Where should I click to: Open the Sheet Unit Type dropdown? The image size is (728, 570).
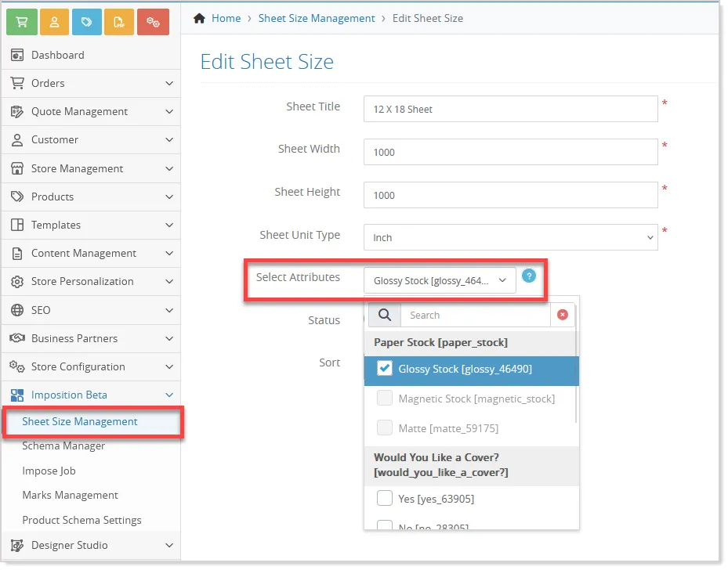pos(511,237)
